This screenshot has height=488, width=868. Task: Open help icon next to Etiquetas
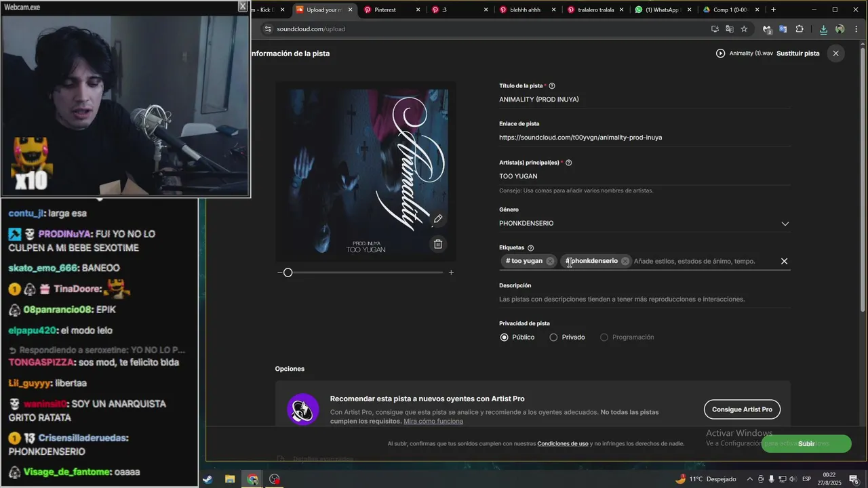[530, 248]
